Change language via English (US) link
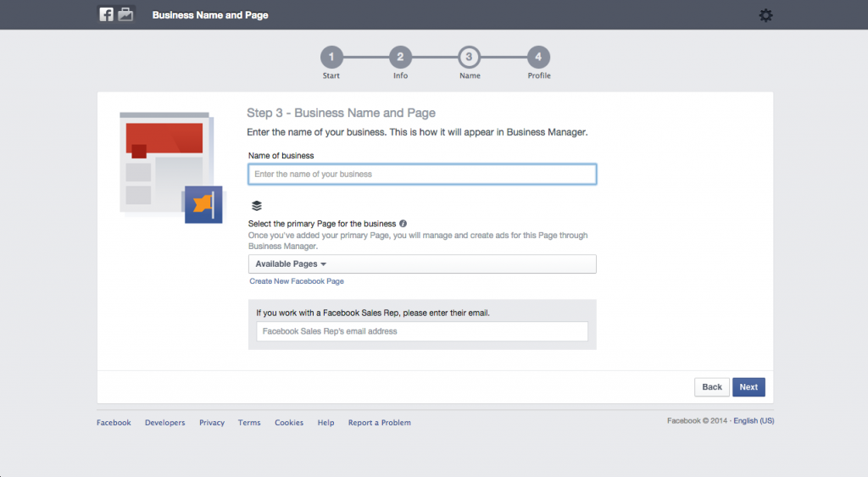868x477 pixels. pyautogui.click(x=754, y=420)
